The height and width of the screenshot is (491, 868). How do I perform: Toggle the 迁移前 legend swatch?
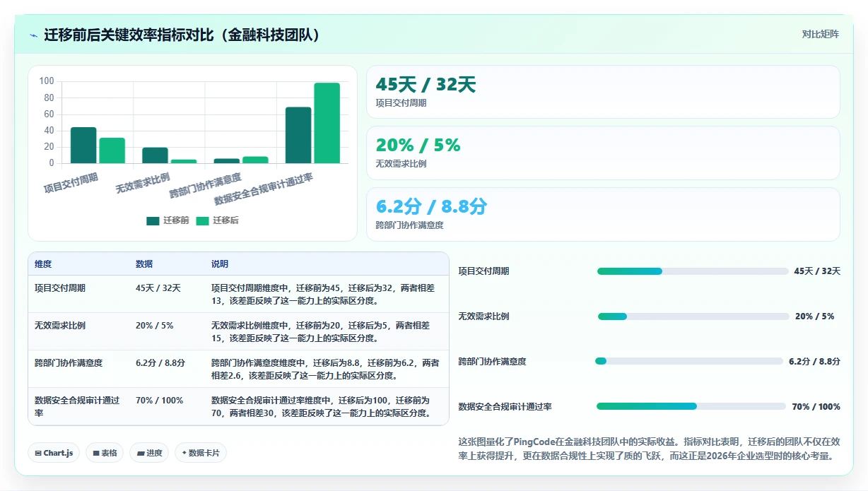click(x=153, y=220)
